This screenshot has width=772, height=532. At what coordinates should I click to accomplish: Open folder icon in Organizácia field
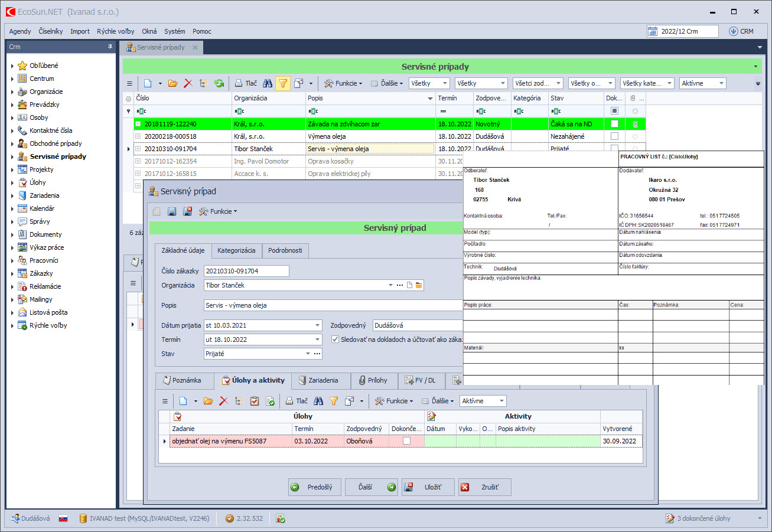[x=419, y=286]
